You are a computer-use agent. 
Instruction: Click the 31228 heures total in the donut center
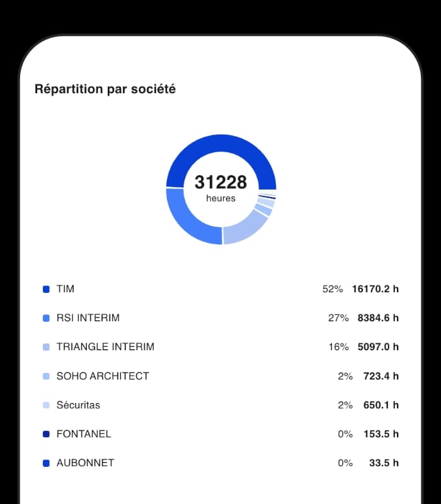[221, 187]
